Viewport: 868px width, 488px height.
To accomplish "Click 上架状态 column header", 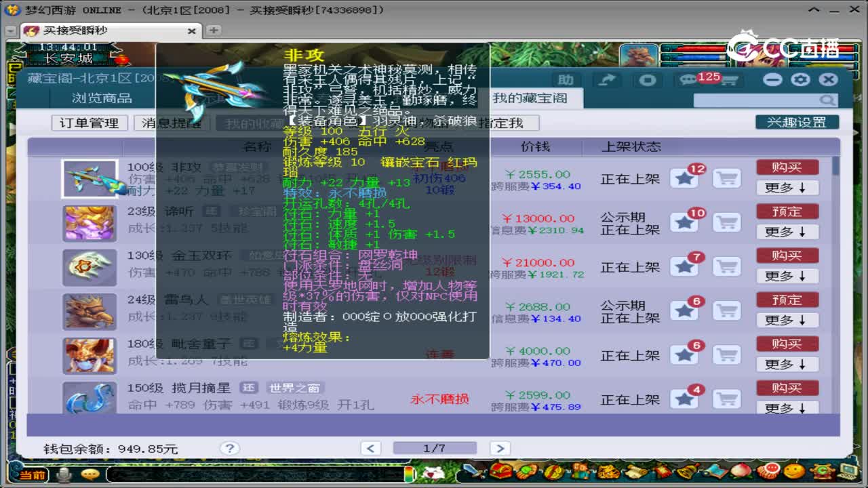I will click(631, 146).
